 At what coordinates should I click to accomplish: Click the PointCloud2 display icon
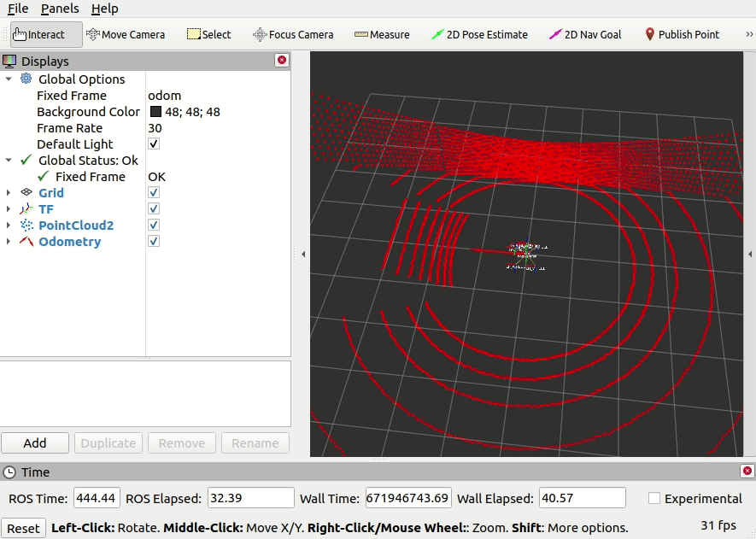click(x=26, y=226)
